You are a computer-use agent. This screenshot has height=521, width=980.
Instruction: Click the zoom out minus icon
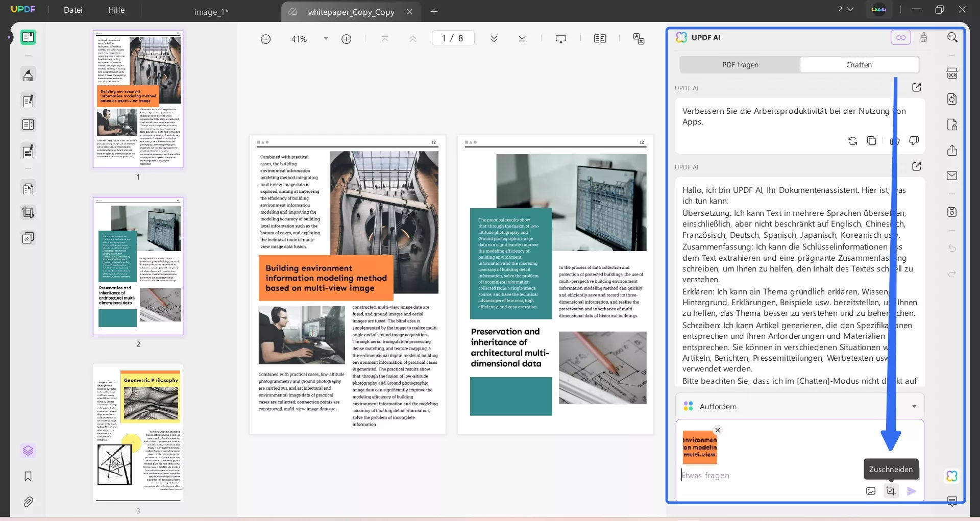coord(265,39)
